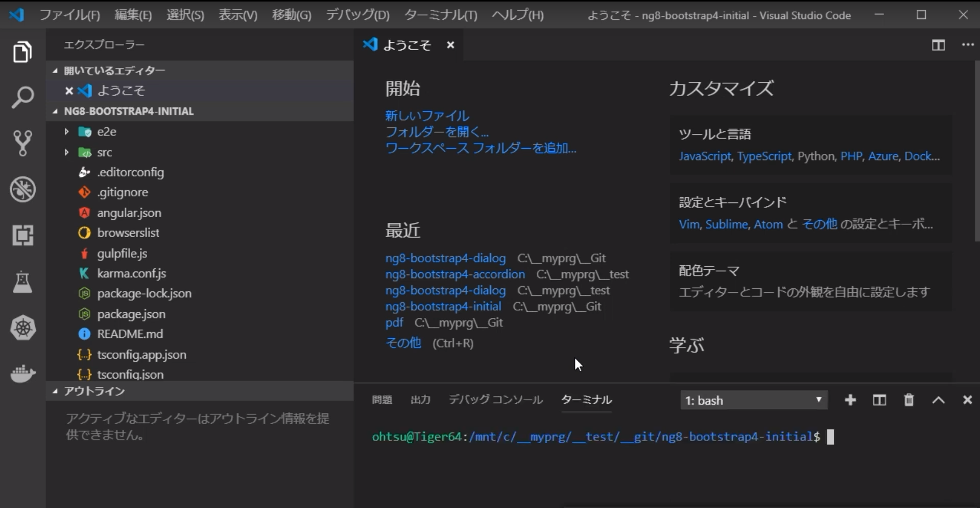
Task: Open README.md file
Action: (x=130, y=334)
